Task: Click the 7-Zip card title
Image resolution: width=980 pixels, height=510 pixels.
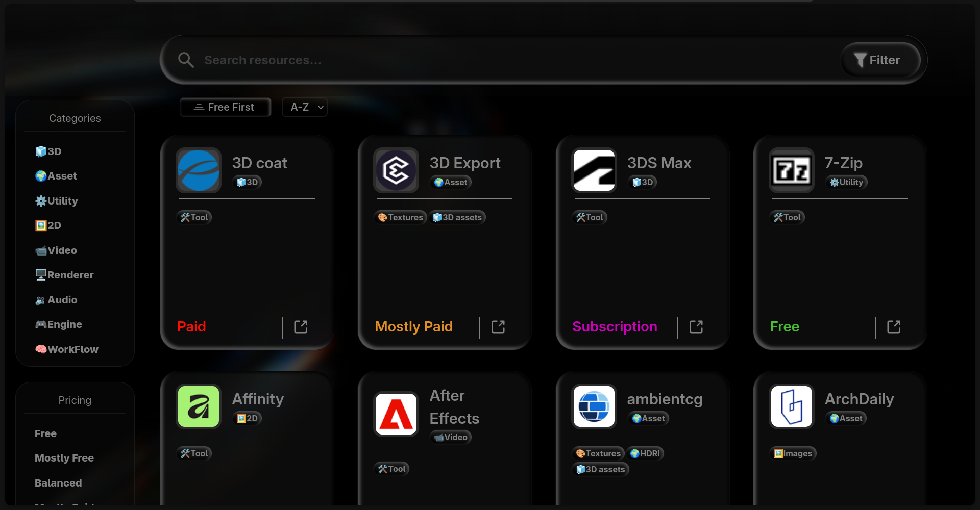Action: tap(844, 163)
